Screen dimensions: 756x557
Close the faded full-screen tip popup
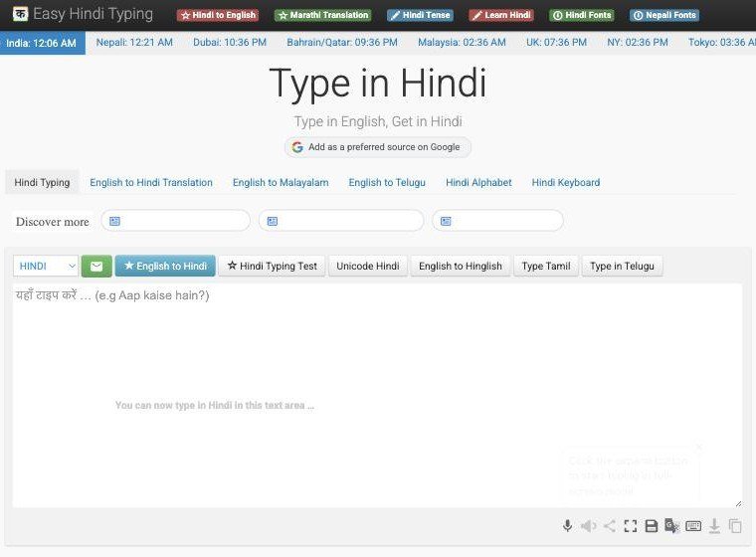[x=699, y=448]
